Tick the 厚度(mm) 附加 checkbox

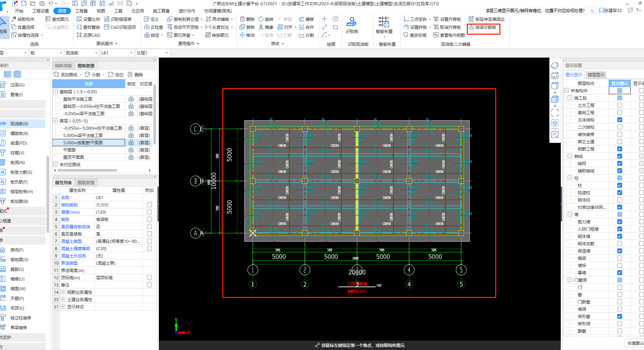click(x=149, y=212)
